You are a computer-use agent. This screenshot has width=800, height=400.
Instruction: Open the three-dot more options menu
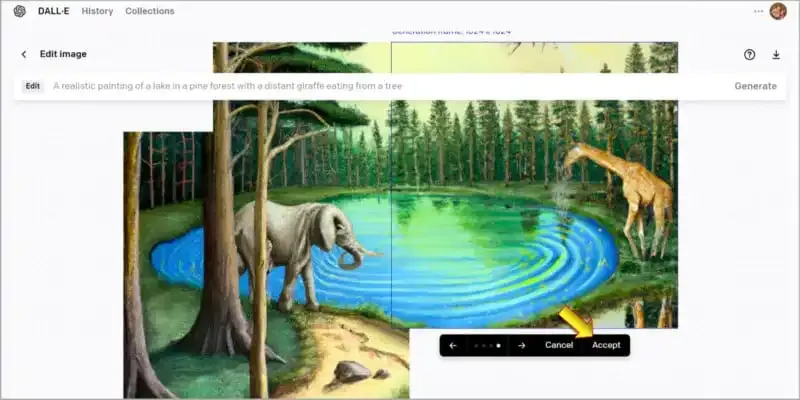tap(758, 11)
